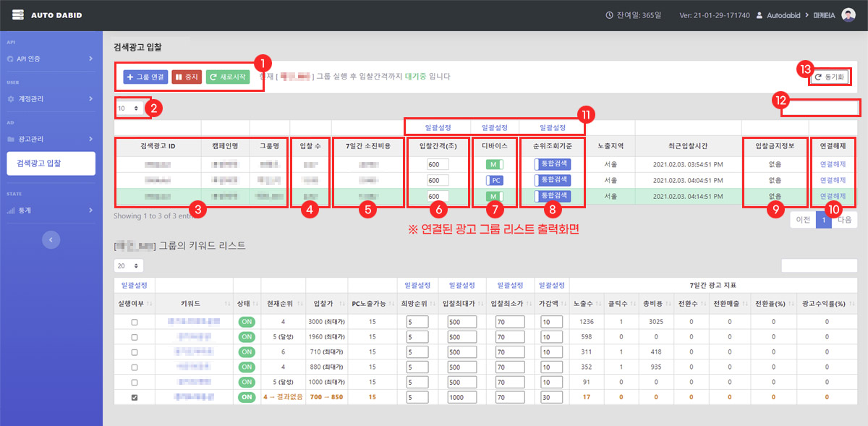Click 일괄설정 link above 입찰간격 column
The image size is (868, 426).
point(438,126)
